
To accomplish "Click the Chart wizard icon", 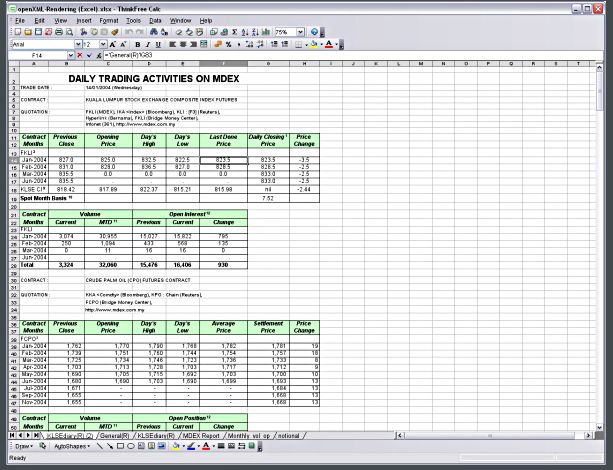I will tap(266, 32).
